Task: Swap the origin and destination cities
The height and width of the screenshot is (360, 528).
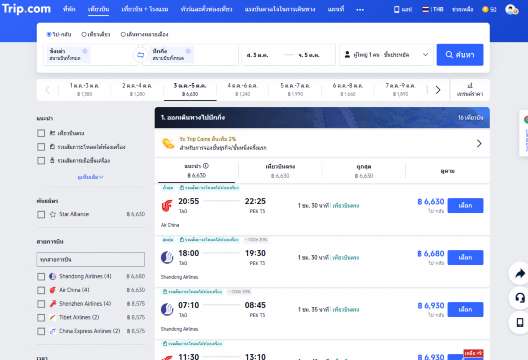Action: pos(140,55)
